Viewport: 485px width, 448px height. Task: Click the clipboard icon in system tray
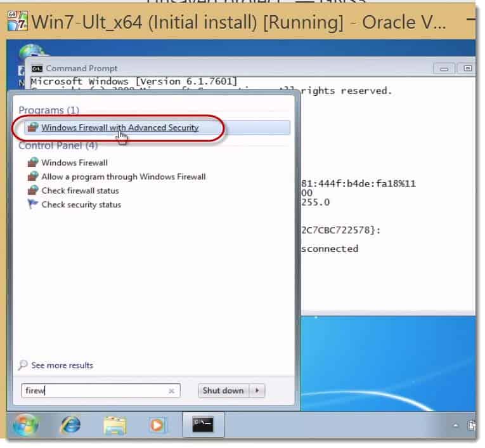coord(472,425)
